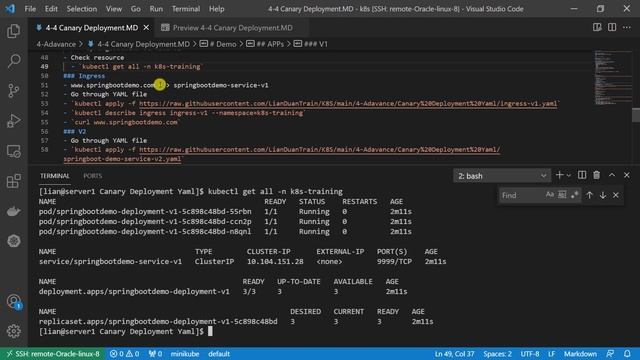The image size is (640, 360).
Task: Open the springboot-demo-service-v2.yaml link on line 58
Action: coord(122,159)
